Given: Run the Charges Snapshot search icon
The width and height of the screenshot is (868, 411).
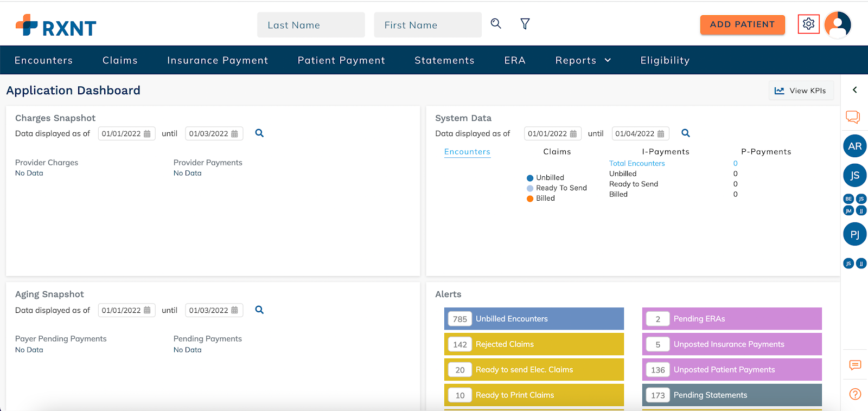Looking at the screenshot, I should click(x=259, y=133).
